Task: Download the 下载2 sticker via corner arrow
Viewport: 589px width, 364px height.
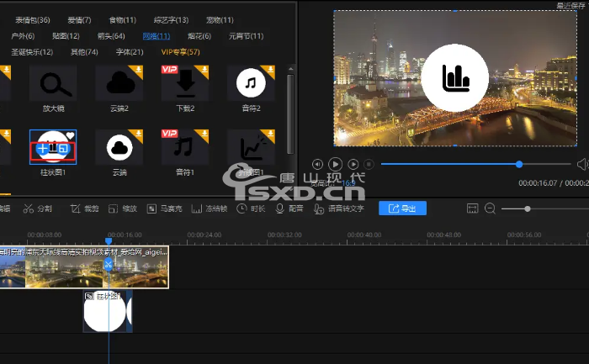Action: (204, 70)
